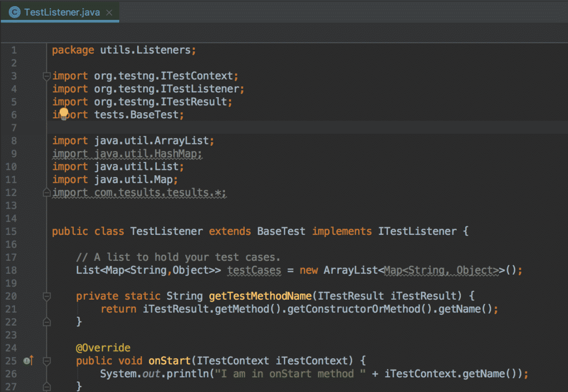The width and height of the screenshot is (568, 392).
Task: Click the override gutter icon at line 25
Action: (28, 361)
